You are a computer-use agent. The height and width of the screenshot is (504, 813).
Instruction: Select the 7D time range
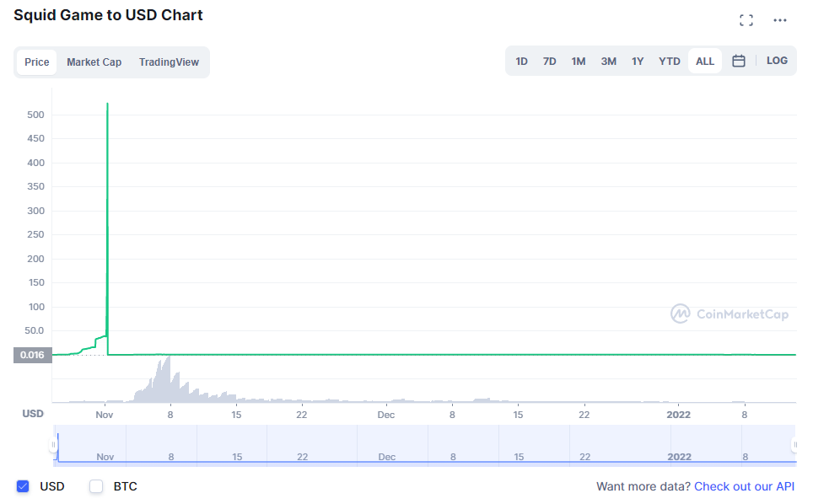point(550,62)
